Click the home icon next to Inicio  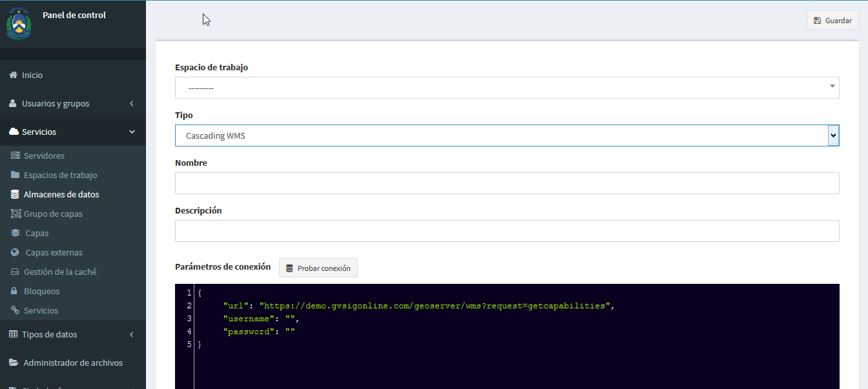[x=13, y=75]
